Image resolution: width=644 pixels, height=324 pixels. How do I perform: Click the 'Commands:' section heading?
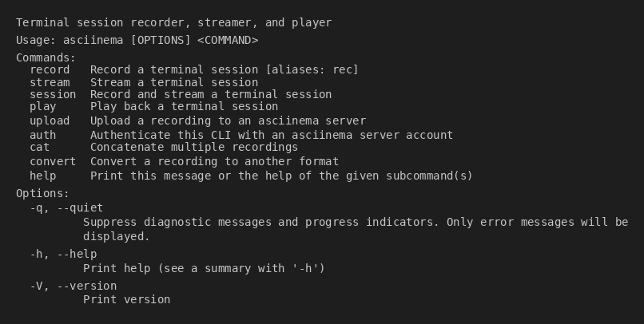coord(46,57)
